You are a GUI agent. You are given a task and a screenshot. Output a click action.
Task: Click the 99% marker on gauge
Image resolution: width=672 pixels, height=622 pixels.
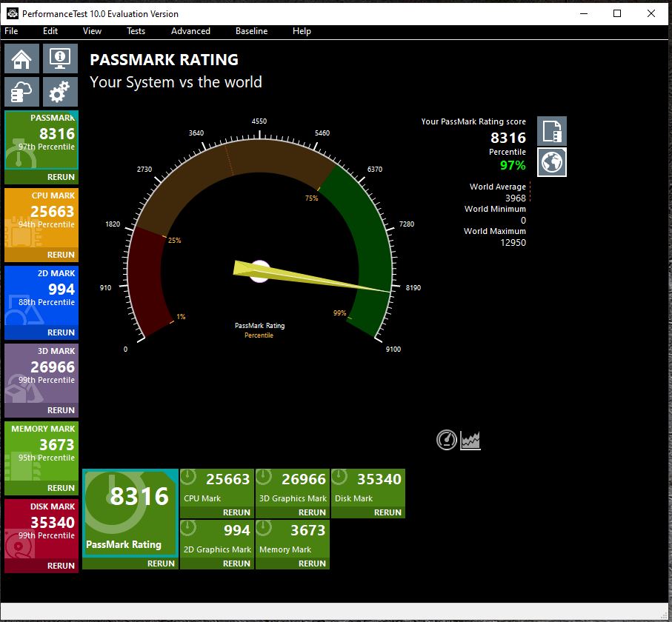[339, 313]
